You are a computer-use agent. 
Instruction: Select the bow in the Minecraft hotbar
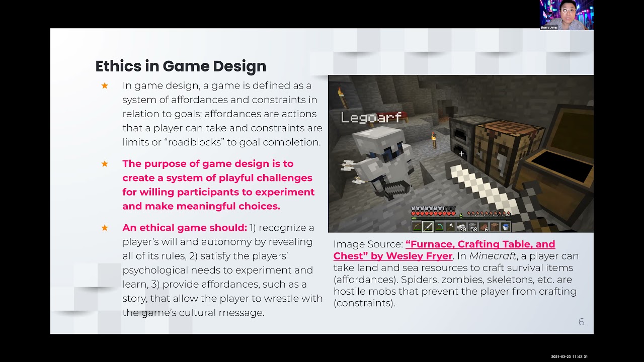pos(417,227)
